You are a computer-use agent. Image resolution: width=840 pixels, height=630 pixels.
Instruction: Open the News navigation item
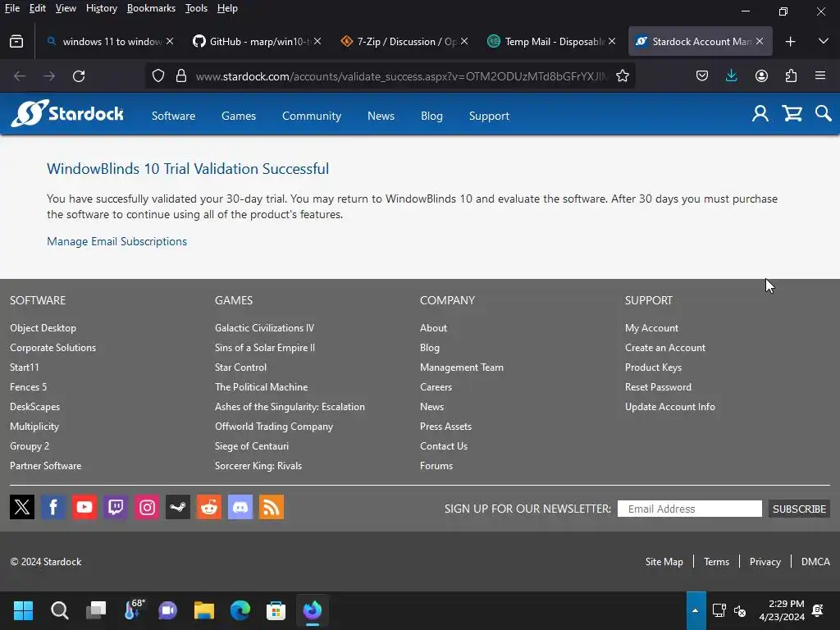point(381,116)
